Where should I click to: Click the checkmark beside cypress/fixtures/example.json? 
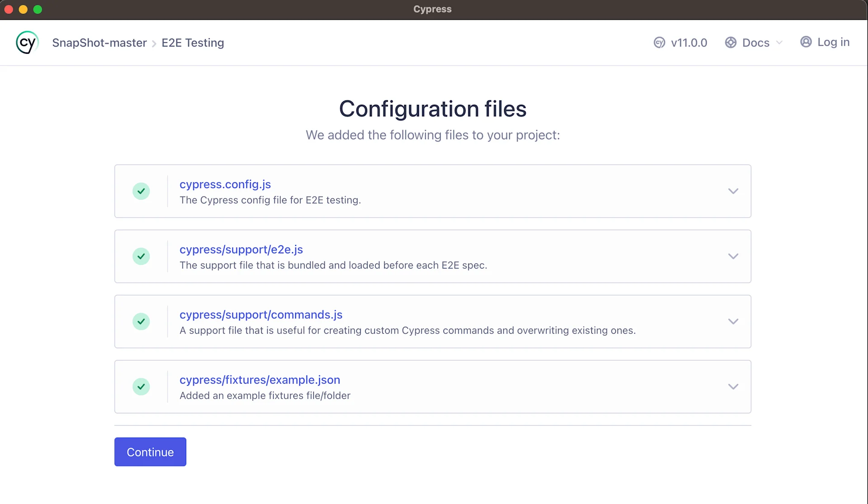(141, 386)
